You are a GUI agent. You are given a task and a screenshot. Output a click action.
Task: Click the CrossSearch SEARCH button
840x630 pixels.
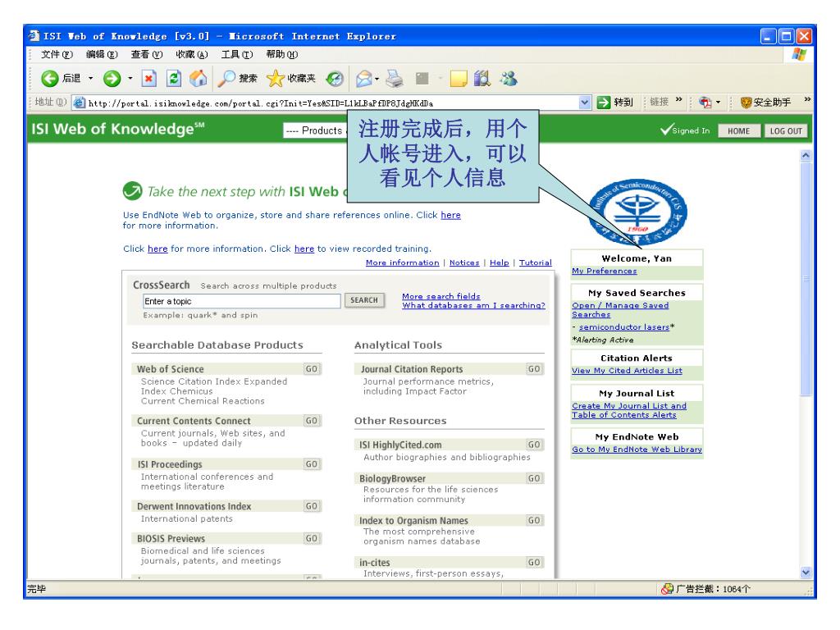pos(363,301)
